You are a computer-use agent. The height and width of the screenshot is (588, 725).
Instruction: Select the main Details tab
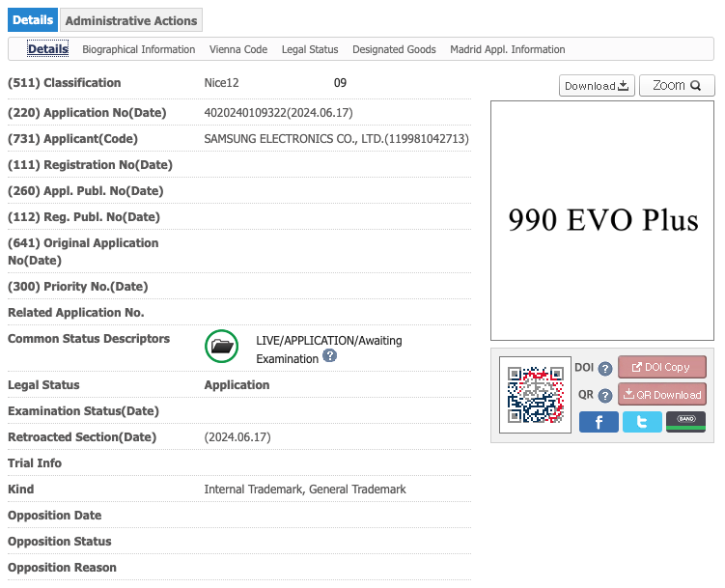(x=33, y=20)
